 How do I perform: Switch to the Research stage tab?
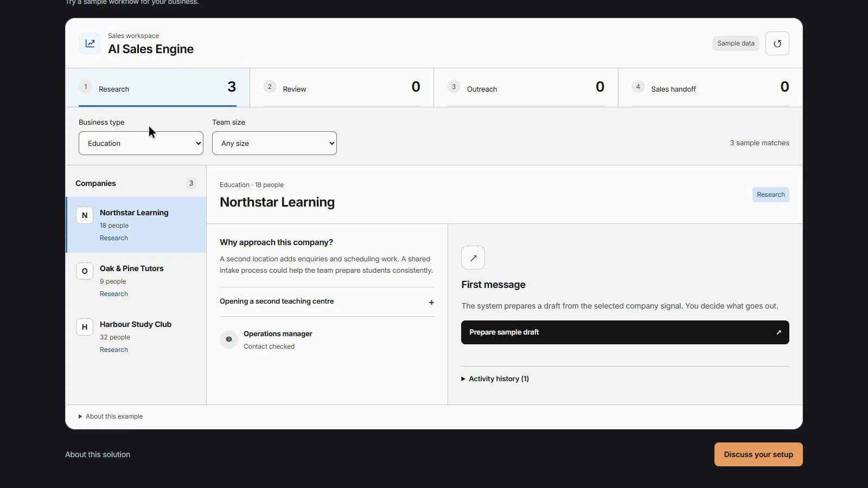point(157,87)
